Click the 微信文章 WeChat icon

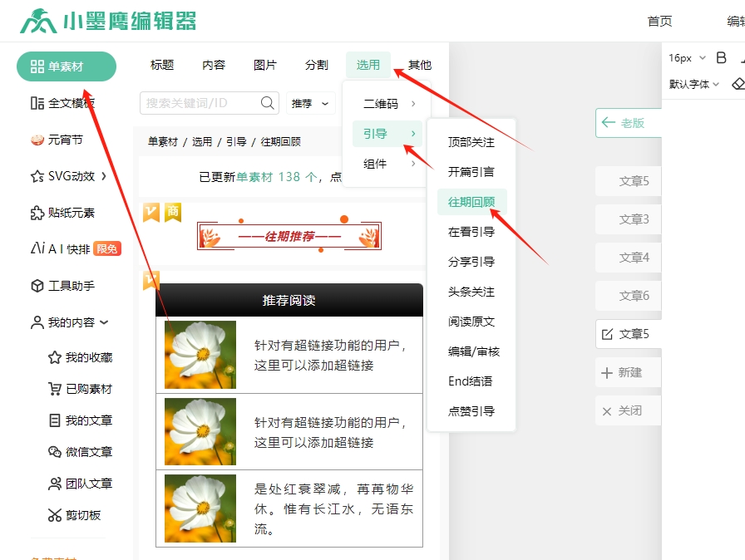(55, 452)
